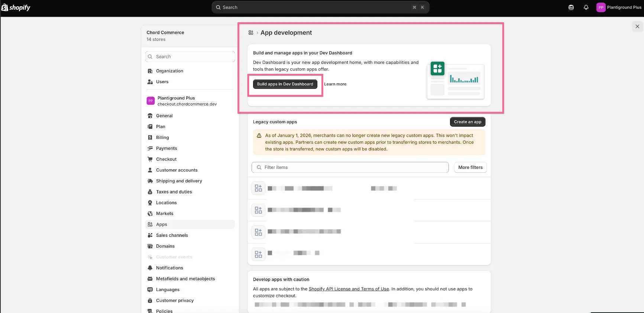Click the settings sidebar Search field

coord(190,56)
